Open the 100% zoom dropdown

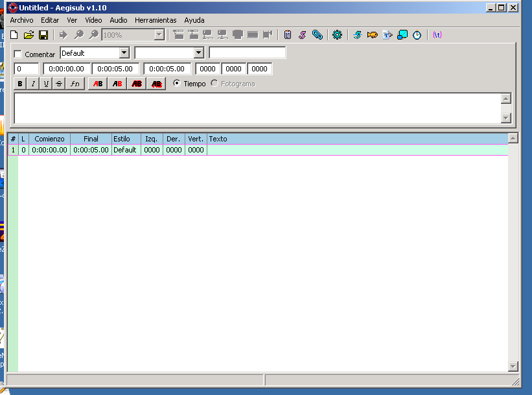159,35
